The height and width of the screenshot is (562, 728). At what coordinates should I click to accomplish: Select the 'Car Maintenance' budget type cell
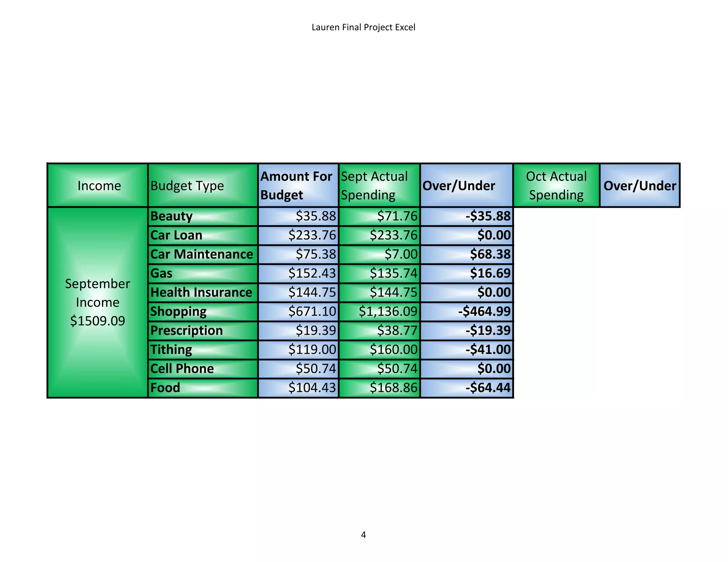coord(203,254)
